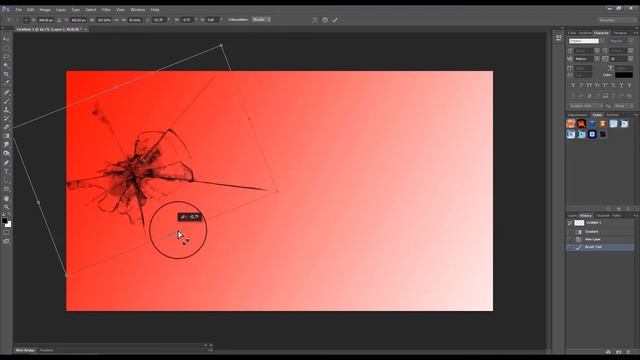
Task: Select the Hand tool
Action: pos(6,198)
